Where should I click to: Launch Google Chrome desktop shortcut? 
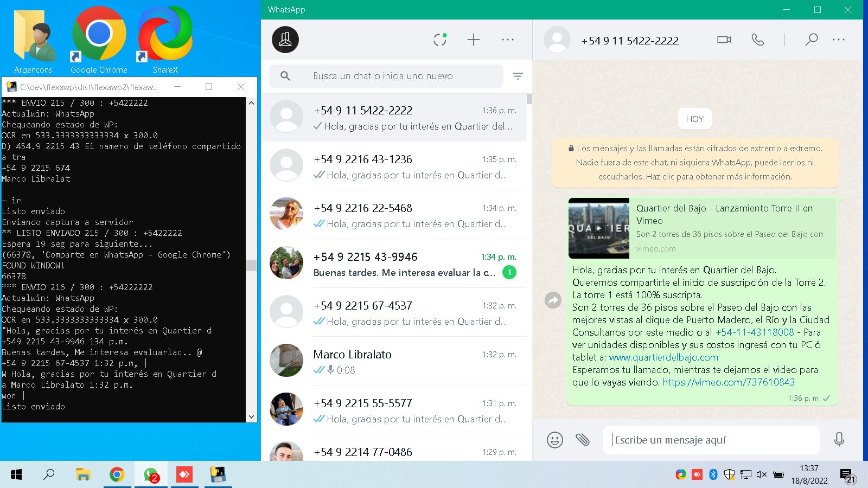point(99,41)
